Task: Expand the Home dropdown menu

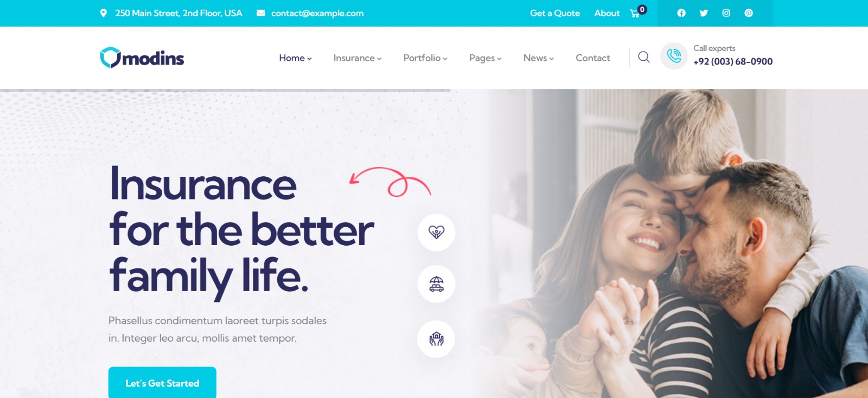Action: [295, 58]
